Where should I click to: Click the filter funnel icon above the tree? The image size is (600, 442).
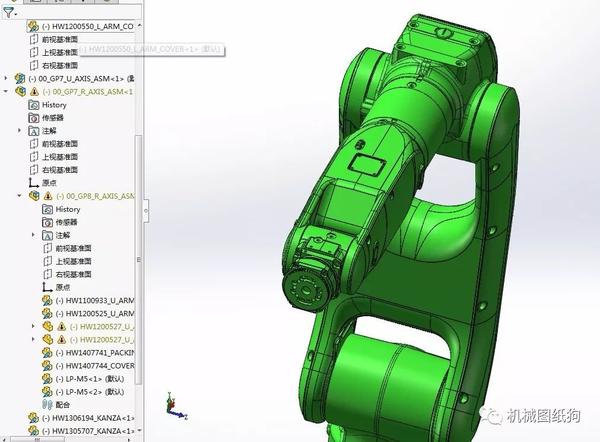click(x=8, y=12)
